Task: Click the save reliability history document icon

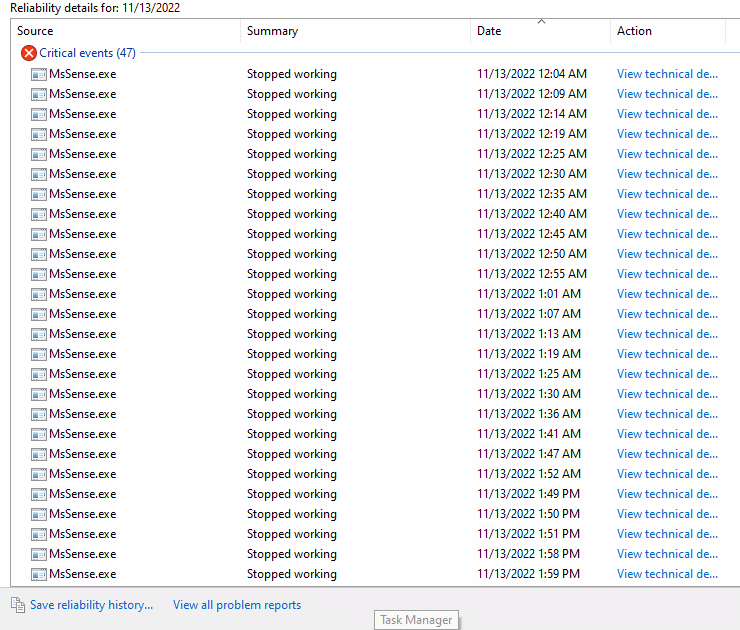Action: [x=18, y=605]
